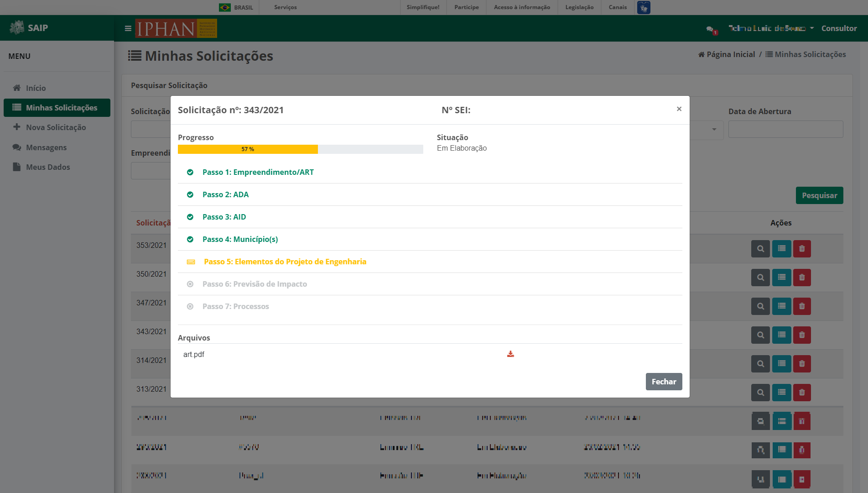View request 343/2021 with magnifier icon
Image resolution: width=868 pixels, height=493 pixels.
point(760,335)
